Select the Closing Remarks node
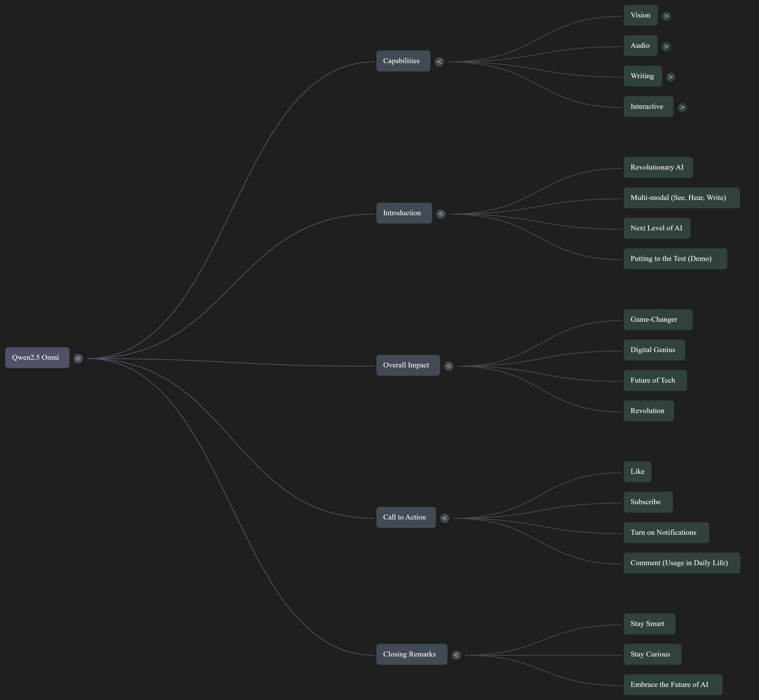759x700 pixels. click(412, 654)
